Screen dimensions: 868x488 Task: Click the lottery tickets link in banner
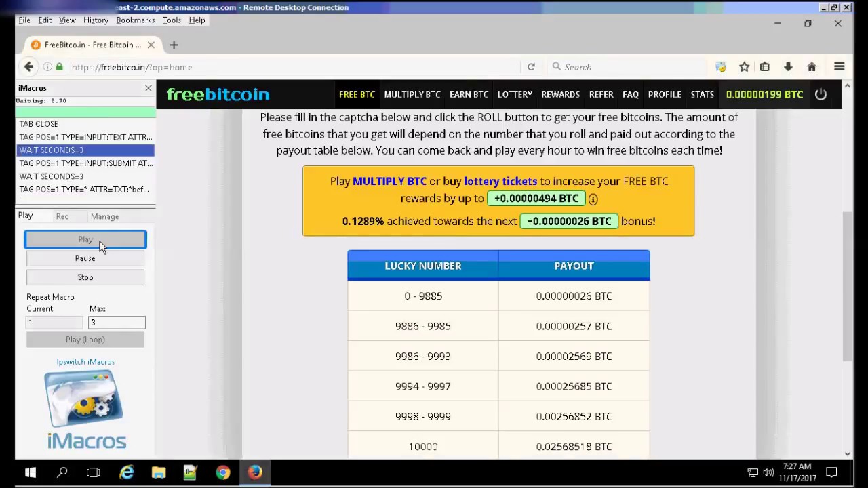coord(500,181)
